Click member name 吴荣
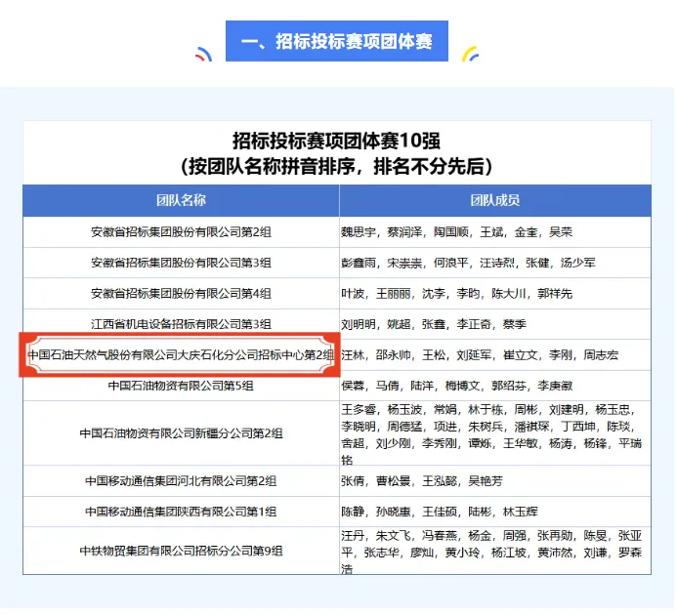Image resolution: width=677 pixels, height=616 pixels. click(x=561, y=232)
